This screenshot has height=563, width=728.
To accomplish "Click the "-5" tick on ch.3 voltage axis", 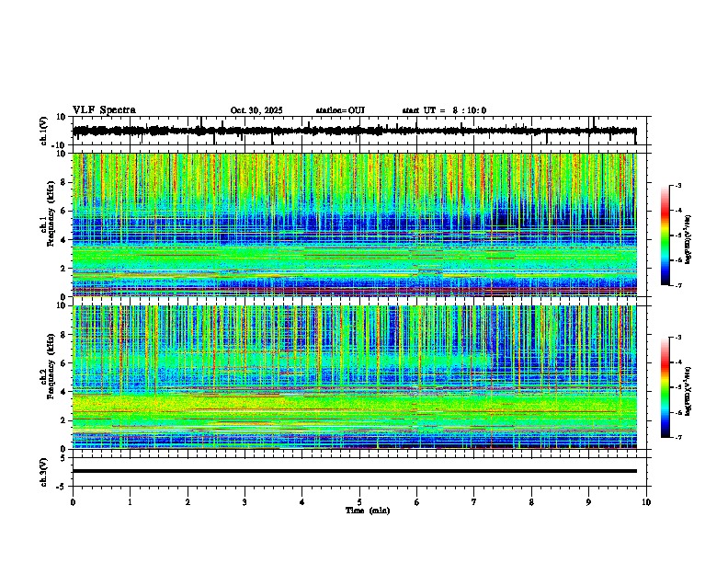I will (62, 487).
